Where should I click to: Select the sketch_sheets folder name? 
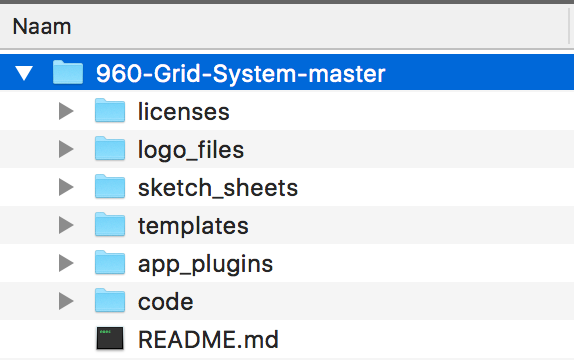click(218, 188)
